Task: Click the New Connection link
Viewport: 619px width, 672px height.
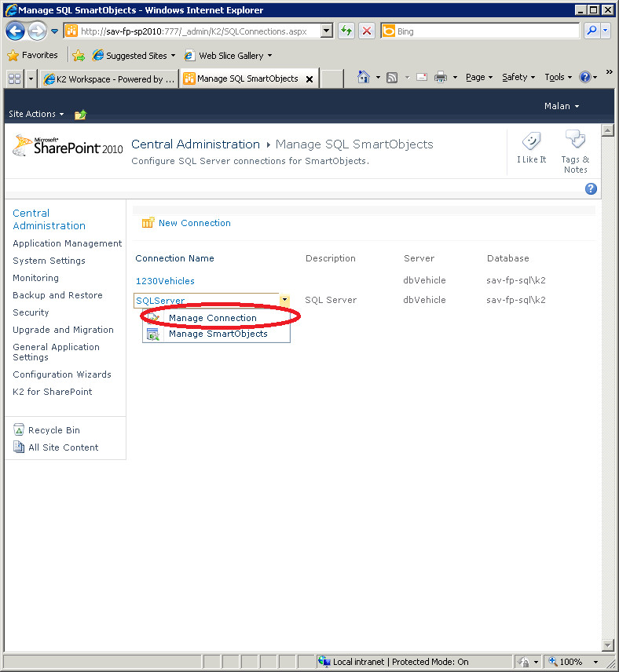Action: click(195, 223)
